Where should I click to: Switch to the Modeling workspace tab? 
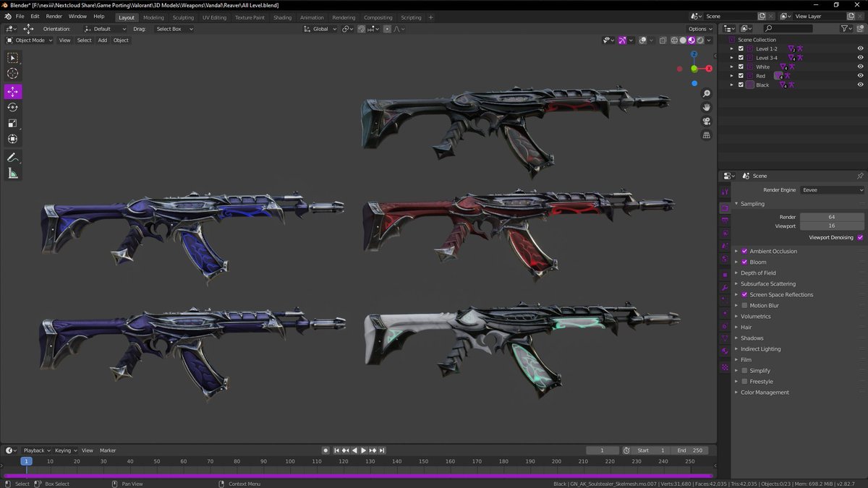pos(153,17)
